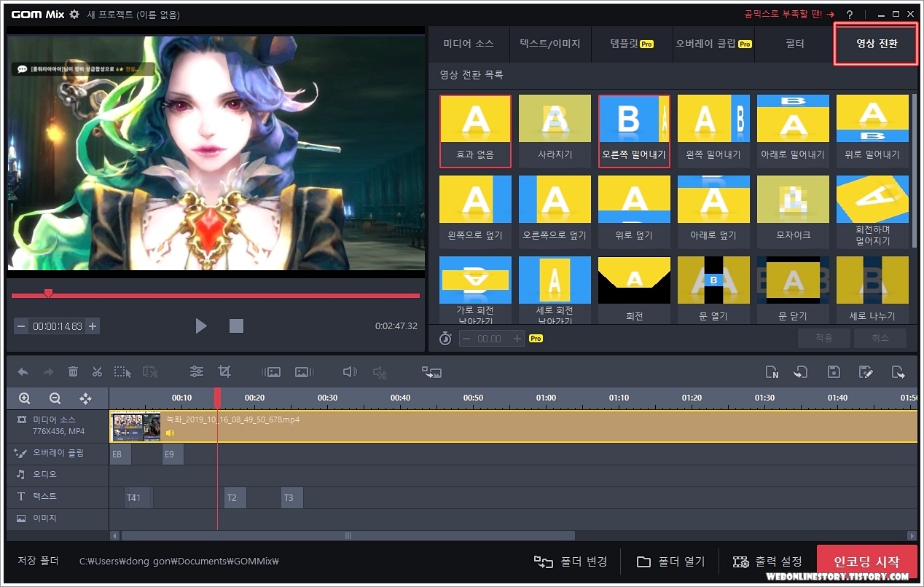Select the 오른쪽 밀어내기 transition
The height and width of the screenshot is (587, 924).
click(634, 131)
